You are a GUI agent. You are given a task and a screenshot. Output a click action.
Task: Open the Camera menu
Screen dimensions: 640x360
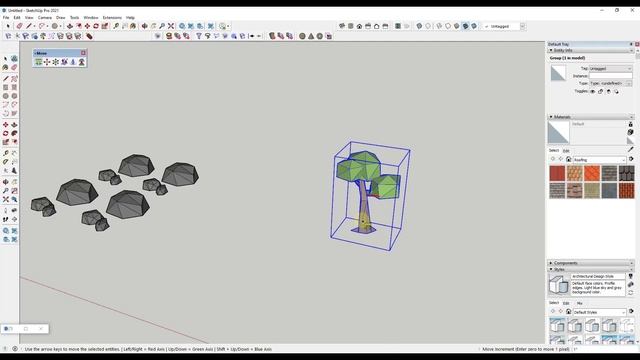pyautogui.click(x=44, y=18)
